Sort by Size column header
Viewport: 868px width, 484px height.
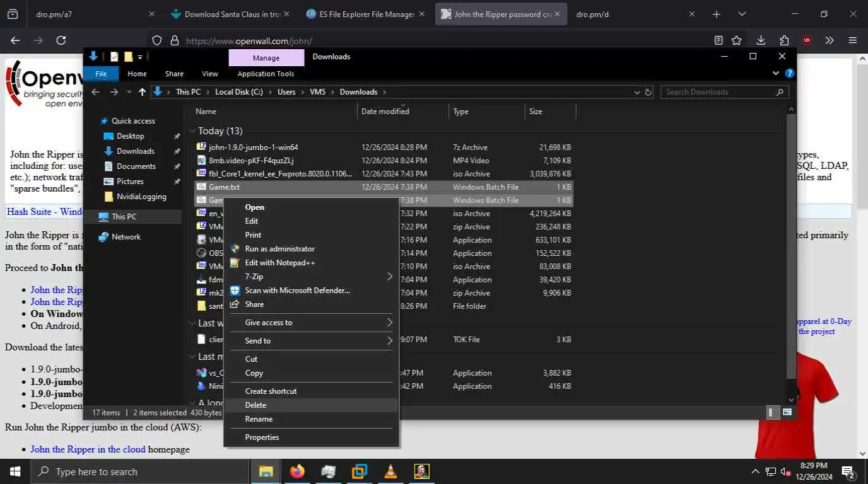click(550, 112)
